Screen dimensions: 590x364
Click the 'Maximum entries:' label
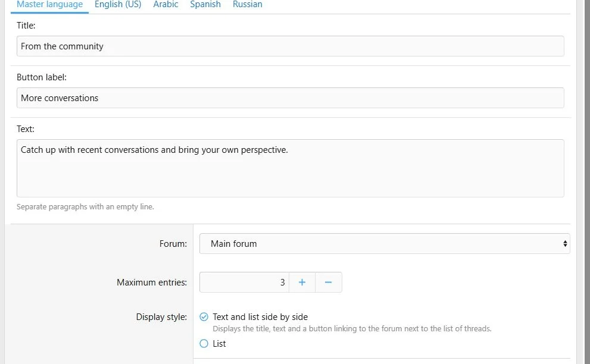point(152,283)
